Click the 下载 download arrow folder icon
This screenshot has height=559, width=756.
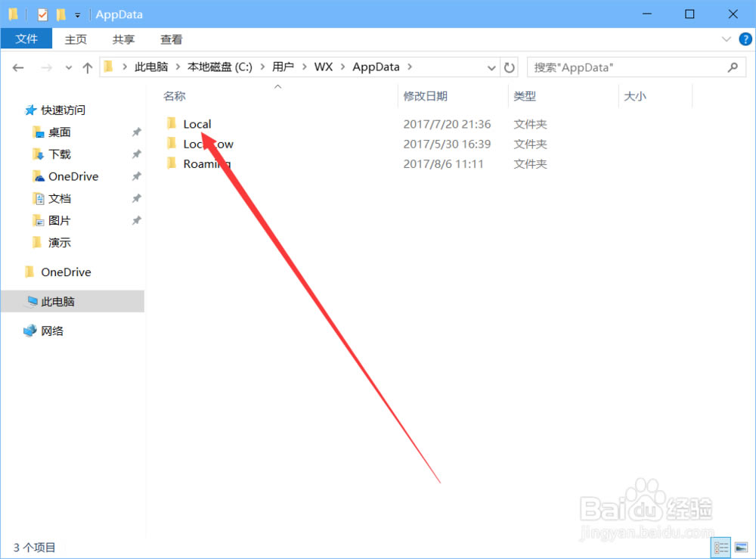(x=38, y=154)
